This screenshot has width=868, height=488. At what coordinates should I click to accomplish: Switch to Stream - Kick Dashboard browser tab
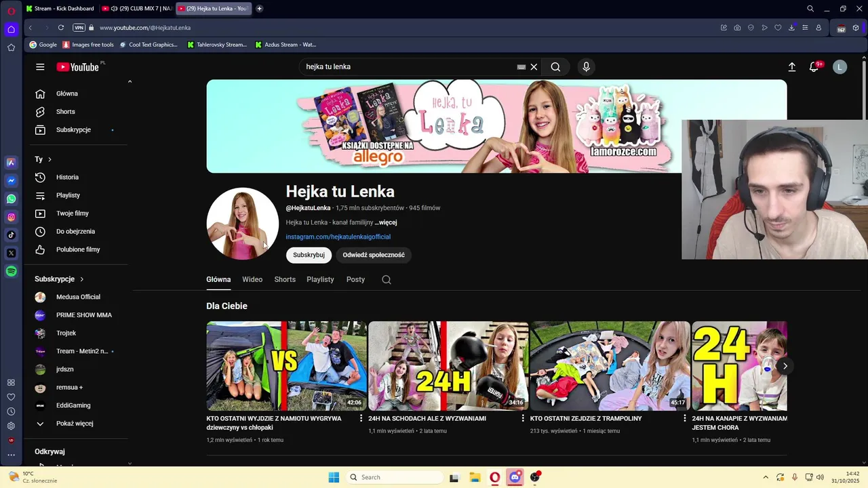[x=60, y=9]
